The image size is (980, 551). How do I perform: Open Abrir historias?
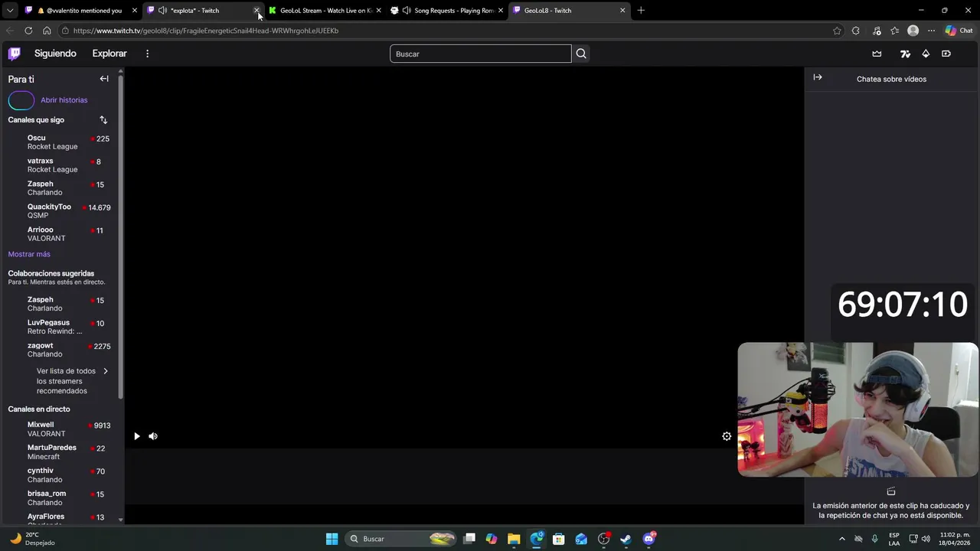tap(64, 100)
